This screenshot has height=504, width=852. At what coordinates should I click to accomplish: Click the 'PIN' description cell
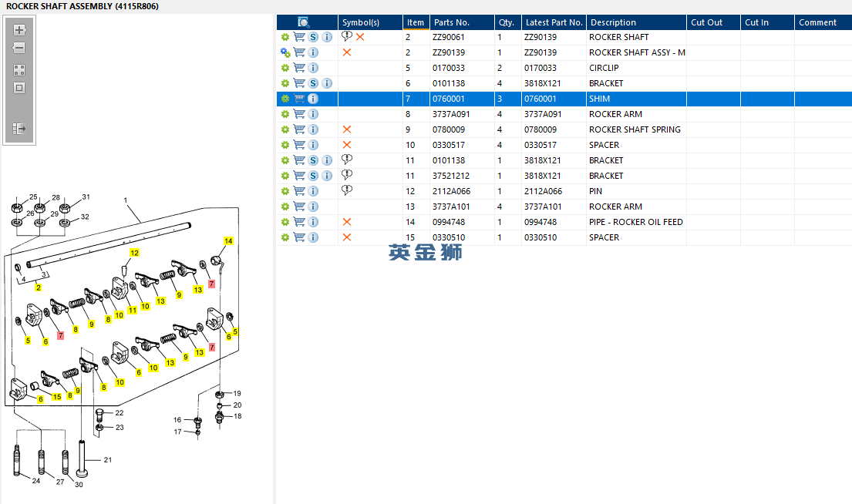(x=595, y=191)
